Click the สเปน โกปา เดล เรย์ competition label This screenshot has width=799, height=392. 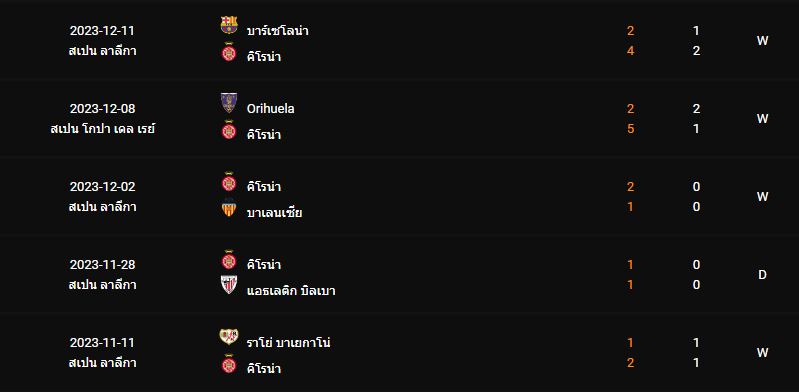tap(102, 129)
